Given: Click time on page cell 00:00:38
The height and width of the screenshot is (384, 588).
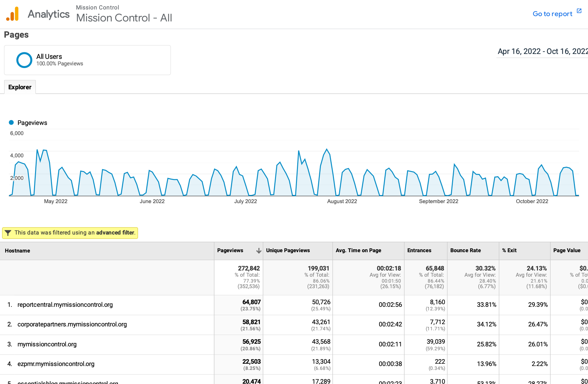Looking at the screenshot, I should pos(390,364).
